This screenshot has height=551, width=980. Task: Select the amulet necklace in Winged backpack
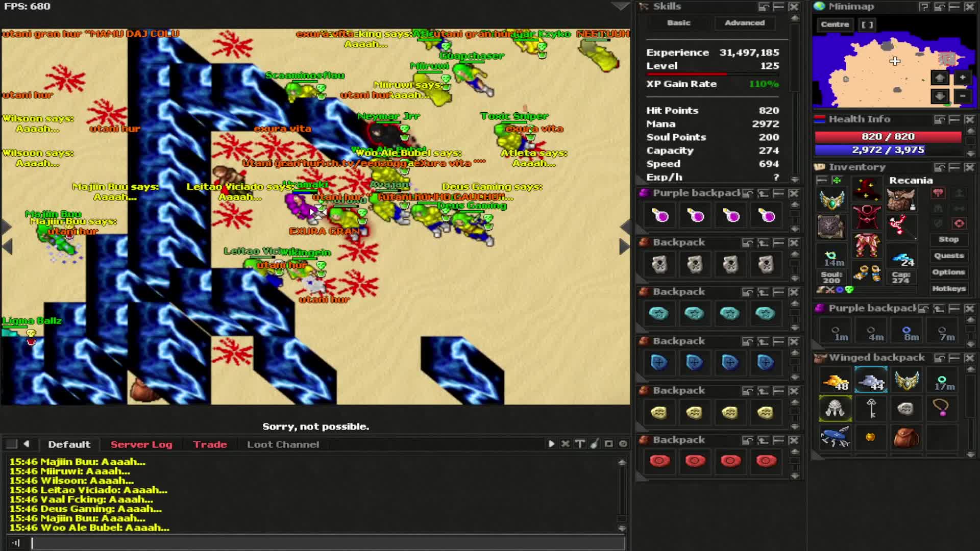click(942, 408)
